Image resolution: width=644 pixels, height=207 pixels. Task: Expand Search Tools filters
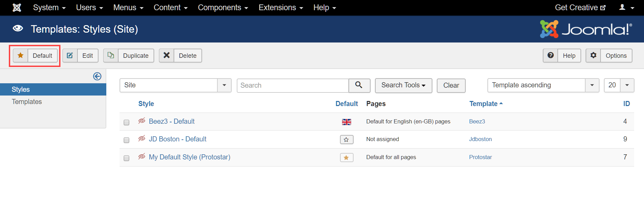click(x=404, y=85)
